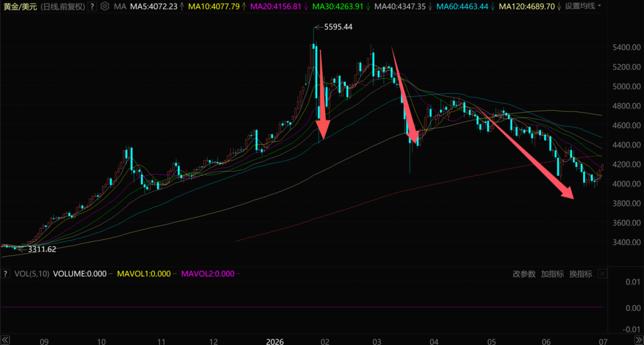Click the VOLUME:0.000 reading
644x345 pixels.
pos(80,273)
